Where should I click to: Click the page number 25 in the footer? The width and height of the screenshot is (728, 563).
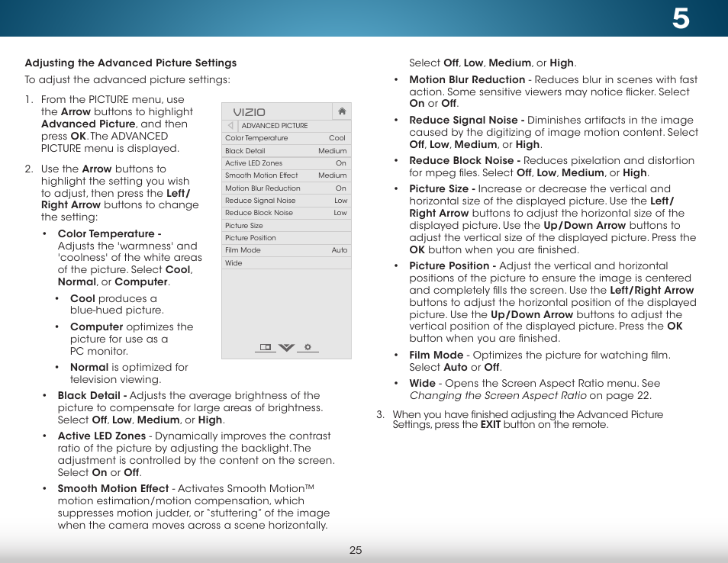pyautogui.click(x=356, y=550)
